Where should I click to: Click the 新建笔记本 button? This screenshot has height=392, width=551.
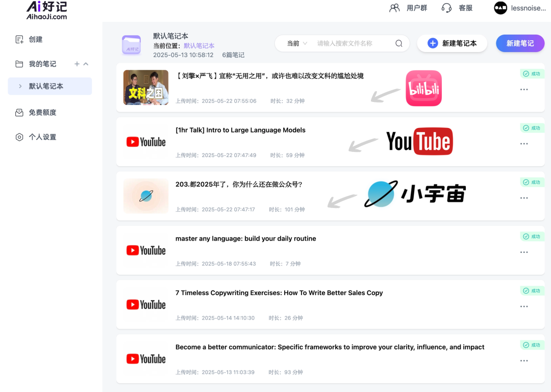452,43
